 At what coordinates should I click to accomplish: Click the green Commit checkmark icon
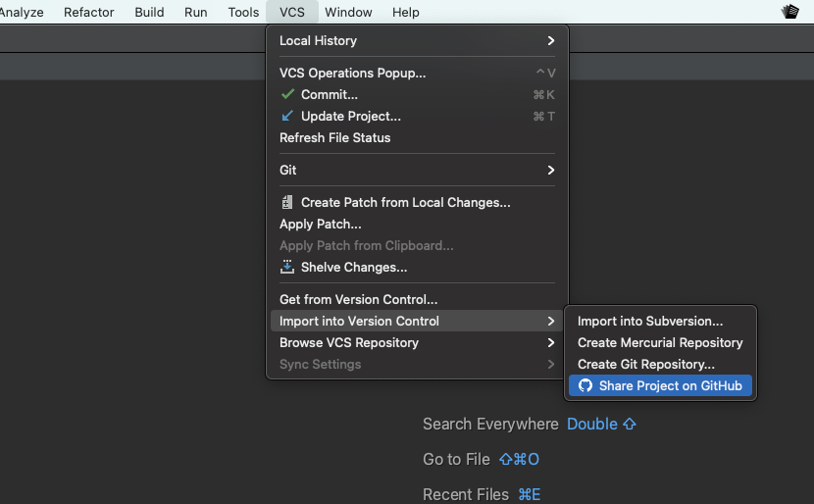pyautogui.click(x=287, y=94)
